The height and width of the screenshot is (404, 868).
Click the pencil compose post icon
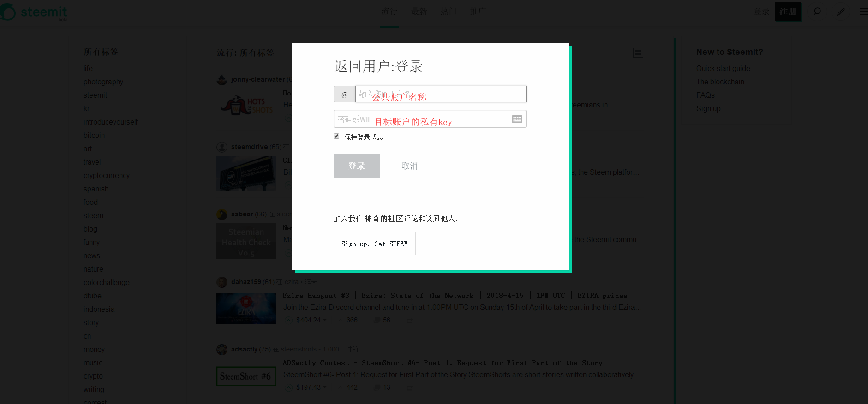pyautogui.click(x=841, y=12)
